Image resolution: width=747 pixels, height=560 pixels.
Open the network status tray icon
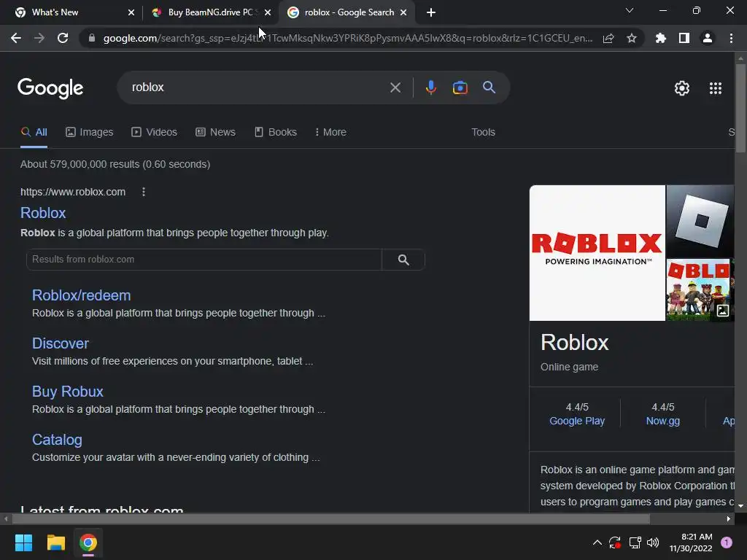point(635,542)
